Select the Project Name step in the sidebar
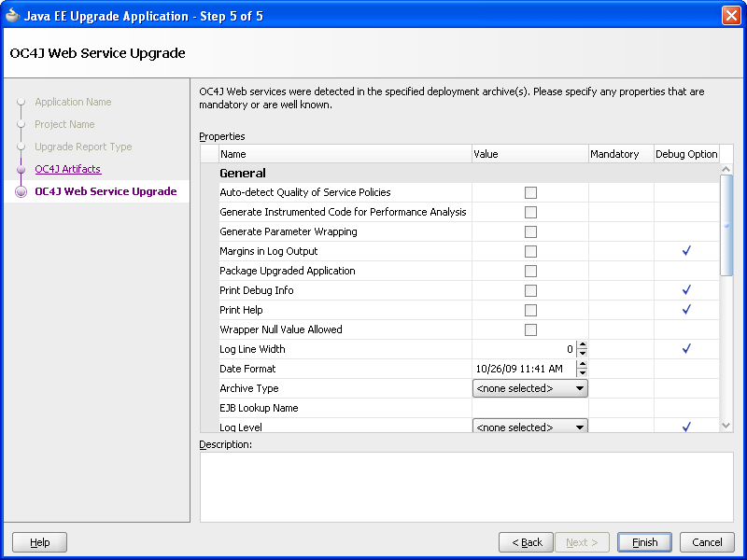The image size is (747, 560). (64, 124)
